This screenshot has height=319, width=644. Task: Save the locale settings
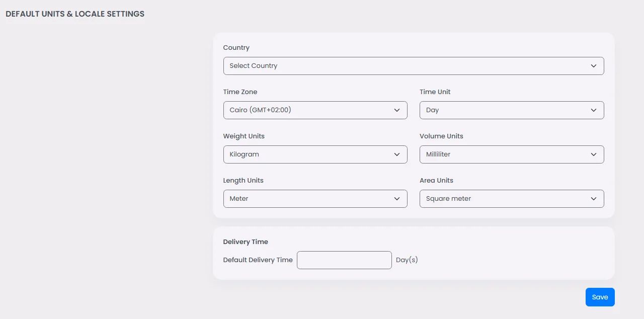(x=600, y=297)
